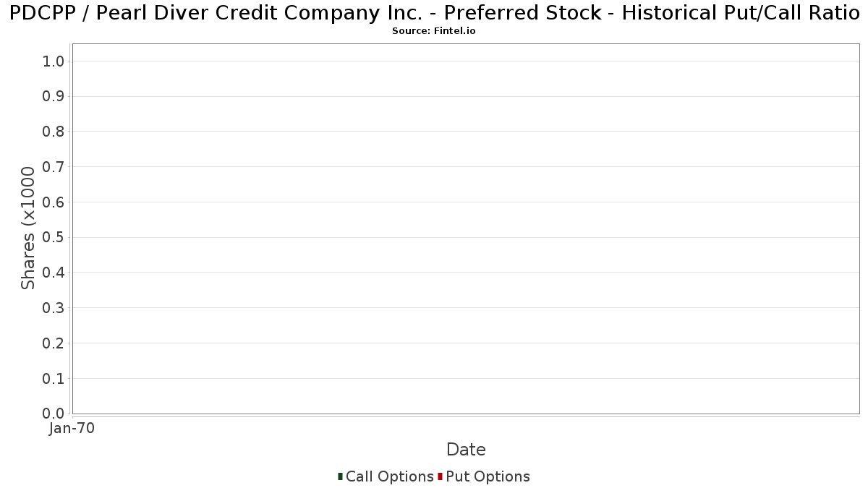Click the Source: Fintel.io subtitle
This screenshot has width=868, height=488.
pos(433,31)
